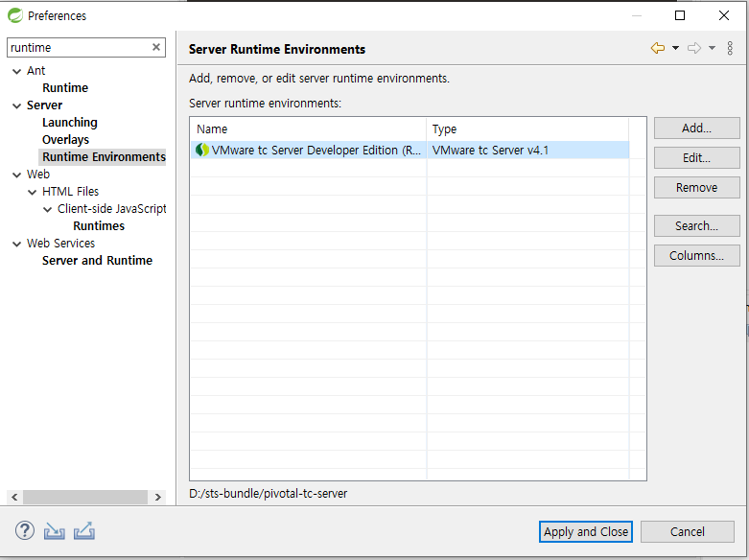This screenshot has height=560, width=749.
Task: Select Server and Runtime page
Action: (97, 261)
